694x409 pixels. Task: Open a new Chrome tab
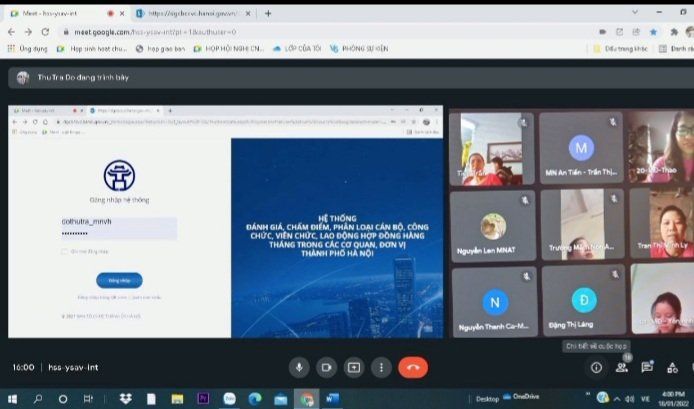(x=267, y=13)
